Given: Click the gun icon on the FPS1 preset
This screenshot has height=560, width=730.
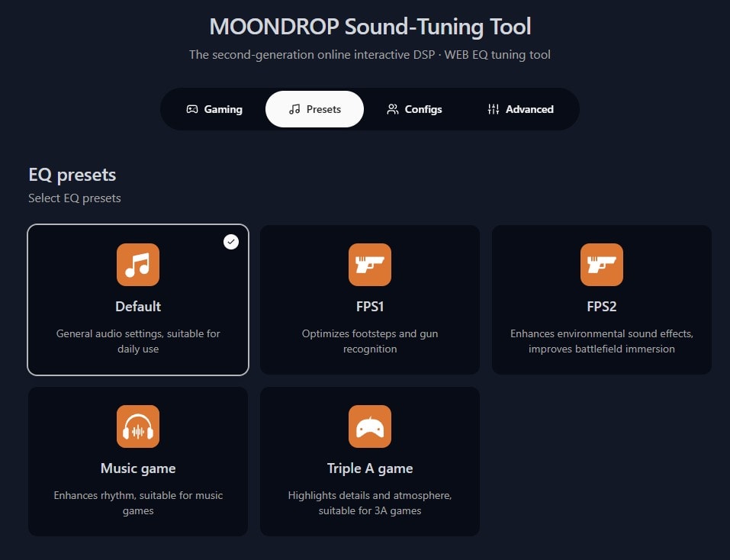Looking at the screenshot, I should coord(370,265).
